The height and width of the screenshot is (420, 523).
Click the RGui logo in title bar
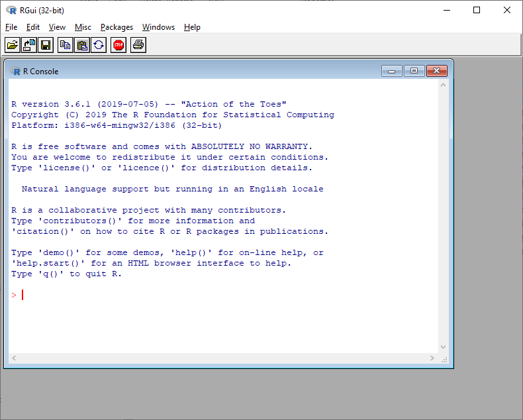point(11,11)
